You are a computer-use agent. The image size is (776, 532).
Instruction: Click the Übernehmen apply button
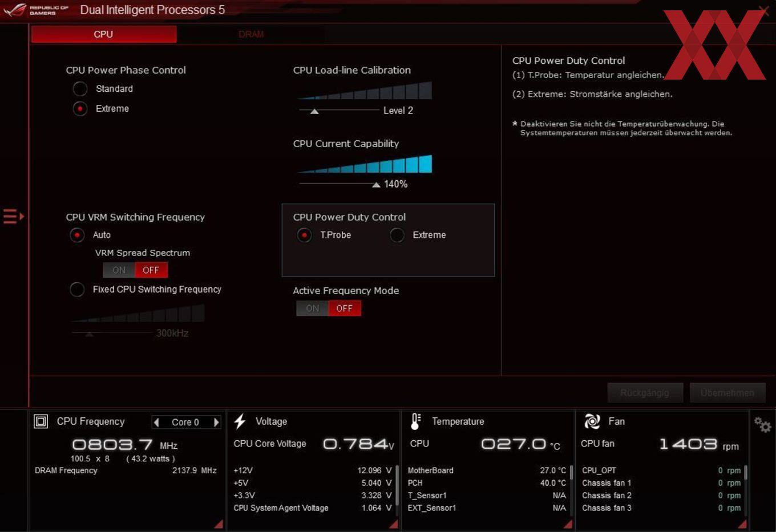tap(727, 393)
